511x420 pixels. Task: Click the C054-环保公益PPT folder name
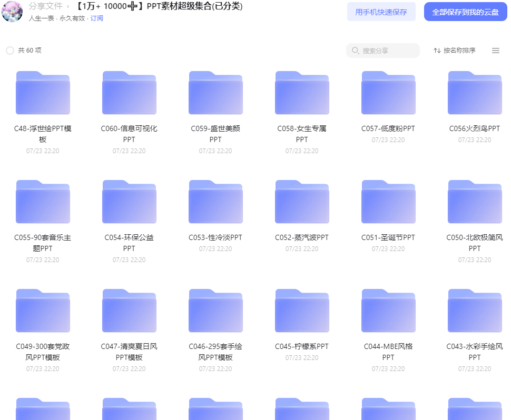129,243
